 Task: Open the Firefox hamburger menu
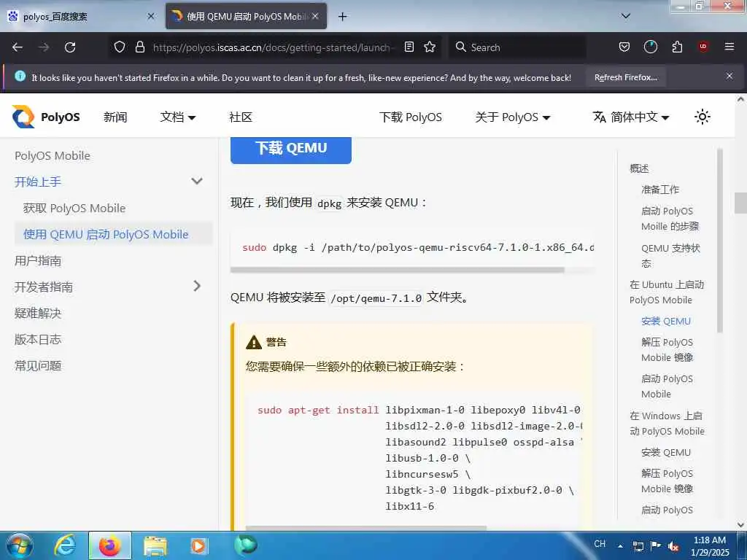tap(729, 47)
